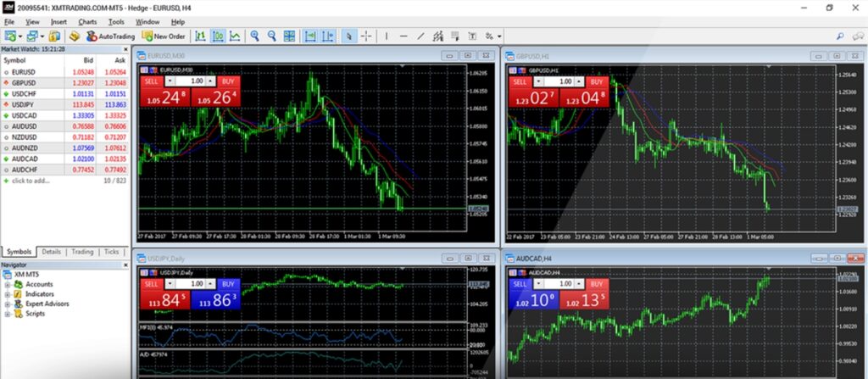Select the crosshair cursor tool
Image resolution: width=868 pixels, height=379 pixels.
(x=366, y=36)
